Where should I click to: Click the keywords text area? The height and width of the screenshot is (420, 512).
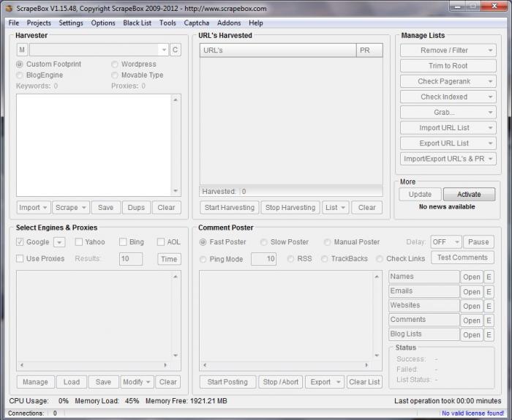tap(94, 145)
